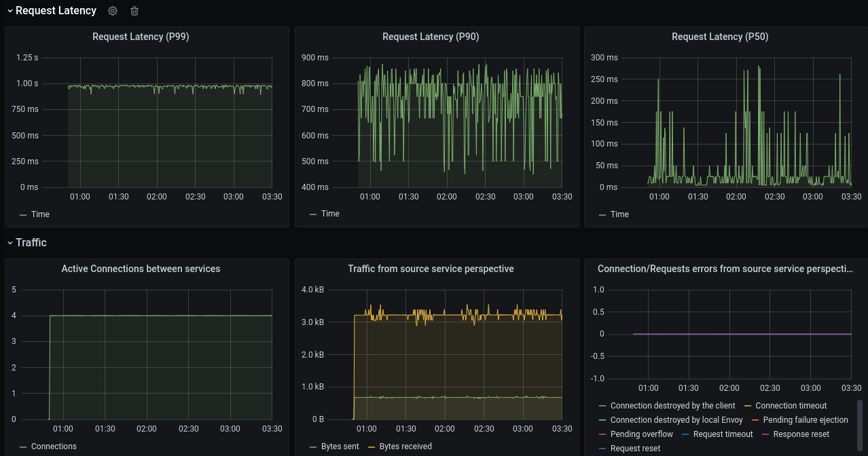The width and height of the screenshot is (868, 456).
Task: Click the Request reset legend color swatch
Action: pos(602,449)
